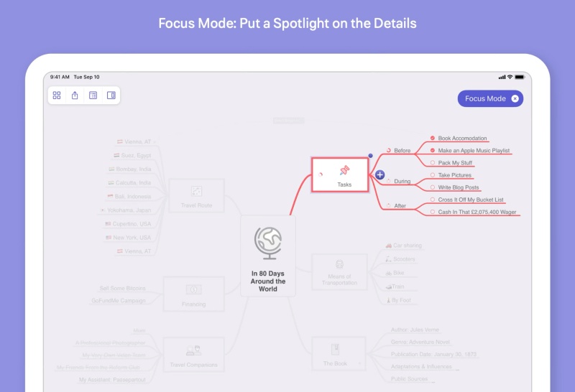Click the globe icon in central node

click(x=268, y=243)
